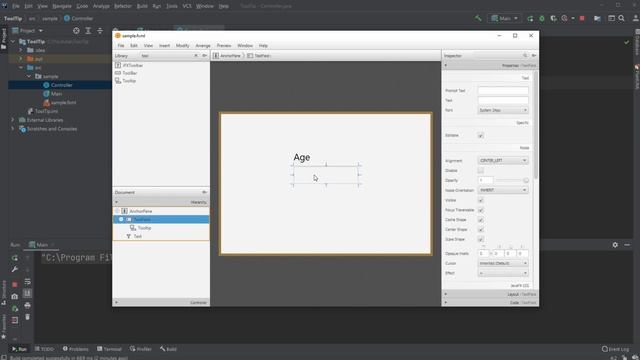Open the Document panel options menu

[x=205, y=192]
